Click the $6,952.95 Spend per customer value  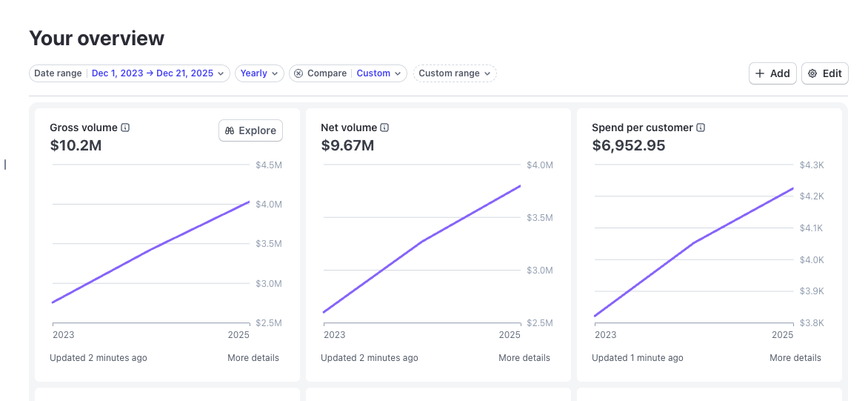point(629,146)
